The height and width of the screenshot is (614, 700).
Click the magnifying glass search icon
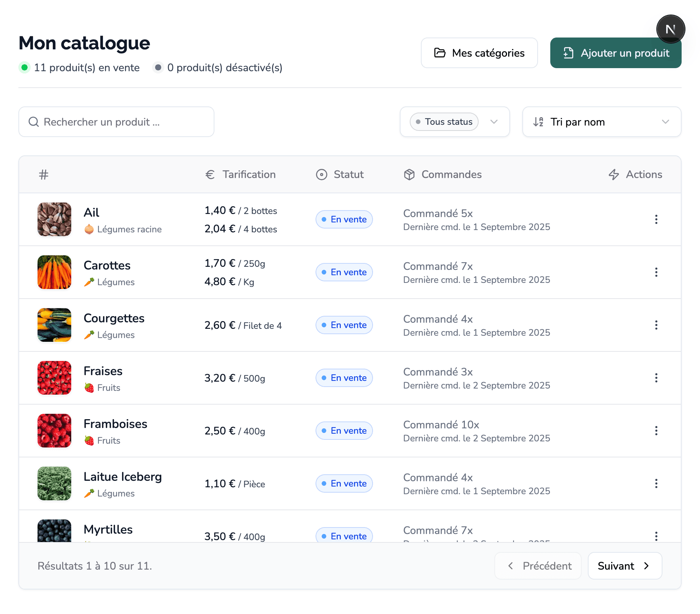(x=34, y=122)
